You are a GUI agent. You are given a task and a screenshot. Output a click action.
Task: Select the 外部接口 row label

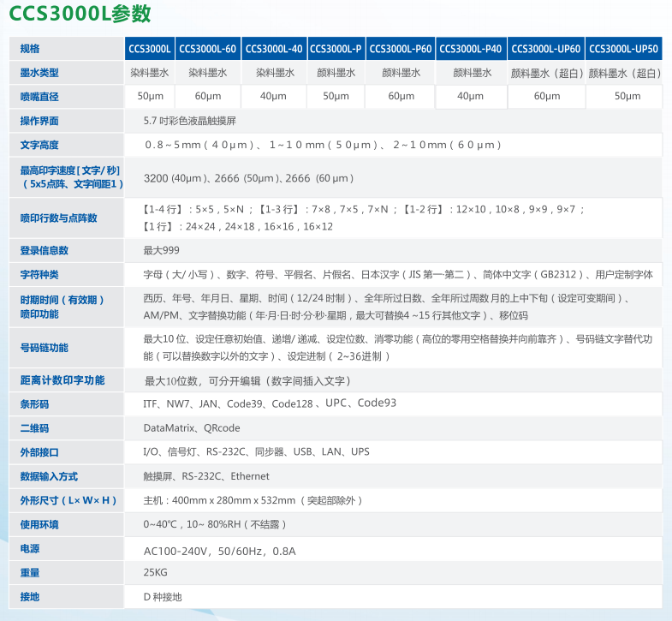click(x=39, y=451)
